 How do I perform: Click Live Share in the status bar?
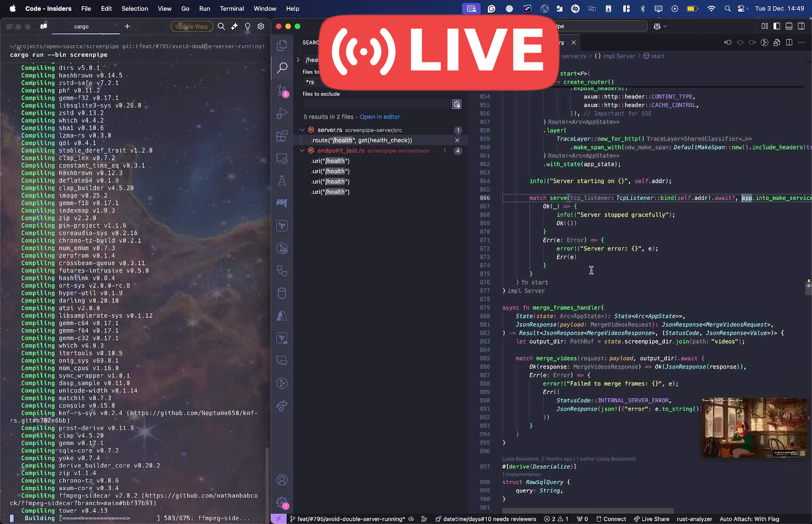[x=651, y=519]
